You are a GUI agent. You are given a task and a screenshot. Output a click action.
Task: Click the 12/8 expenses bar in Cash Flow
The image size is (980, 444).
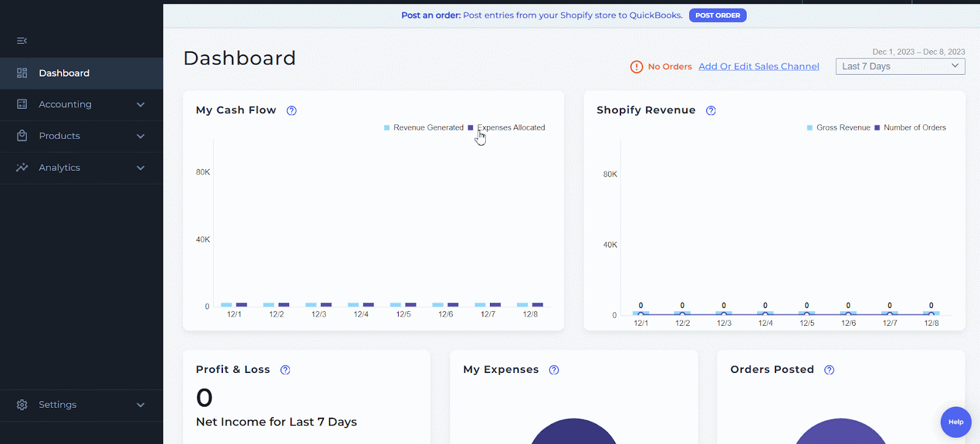click(x=538, y=304)
